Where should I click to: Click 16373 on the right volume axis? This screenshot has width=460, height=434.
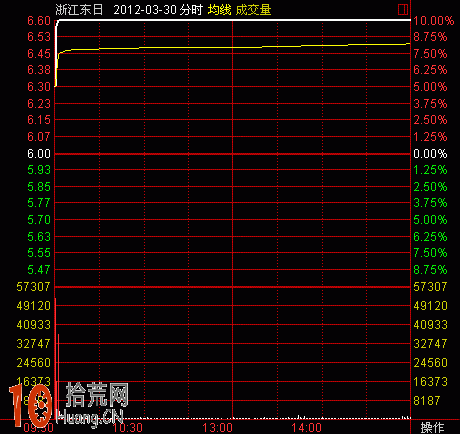pyautogui.click(x=430, y=382)
